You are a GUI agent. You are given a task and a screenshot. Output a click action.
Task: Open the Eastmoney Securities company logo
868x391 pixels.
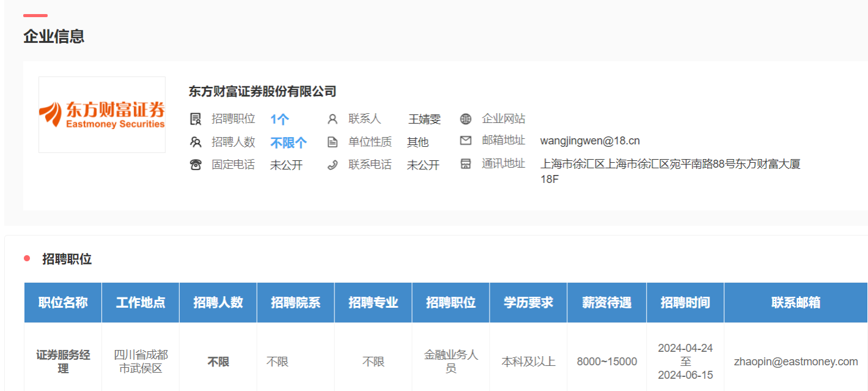[102, 114]
